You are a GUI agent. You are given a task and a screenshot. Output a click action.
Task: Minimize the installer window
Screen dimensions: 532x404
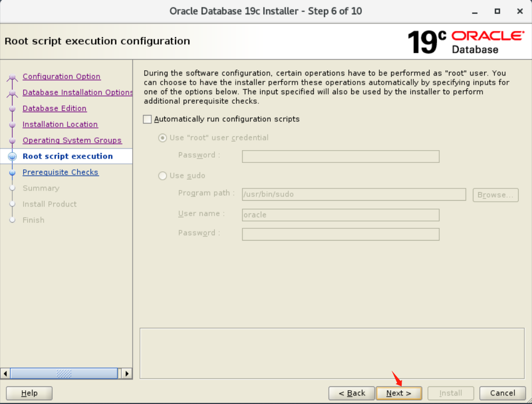(475, 12)
